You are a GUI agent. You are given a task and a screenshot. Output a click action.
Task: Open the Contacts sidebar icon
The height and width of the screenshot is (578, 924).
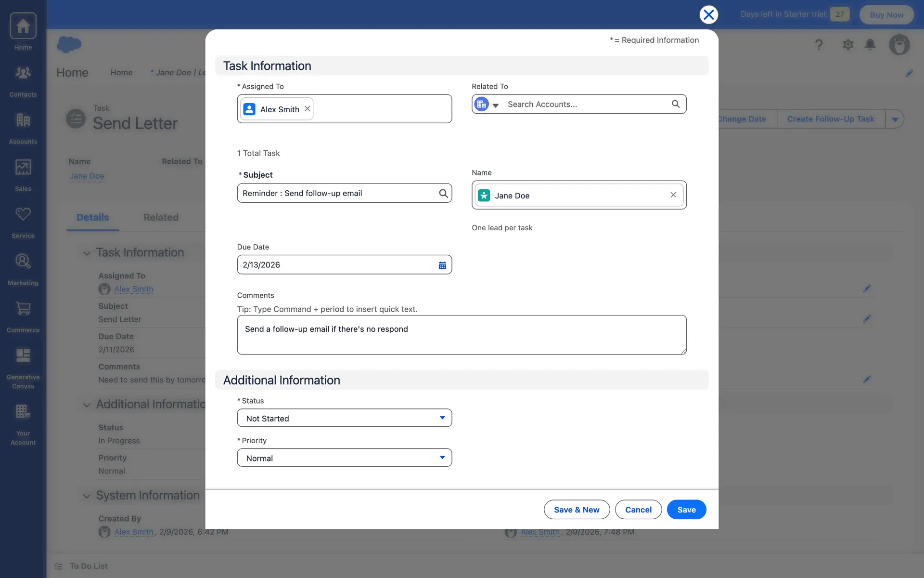23,74
